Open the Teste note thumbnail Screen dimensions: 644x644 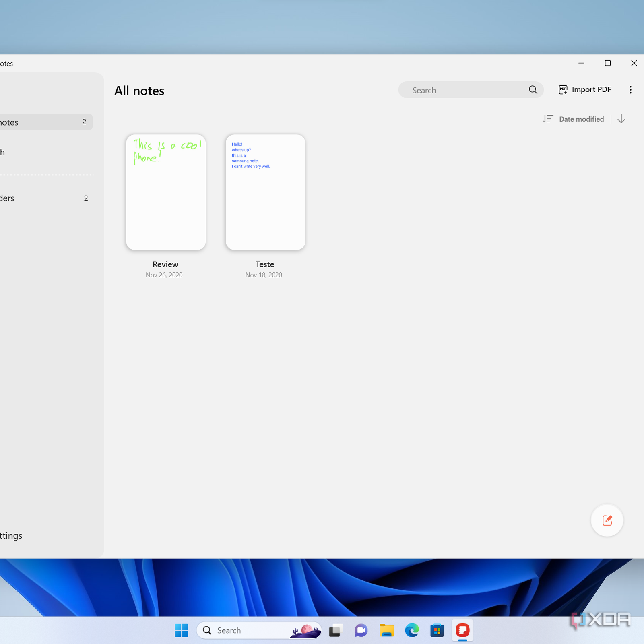[265, 192]
